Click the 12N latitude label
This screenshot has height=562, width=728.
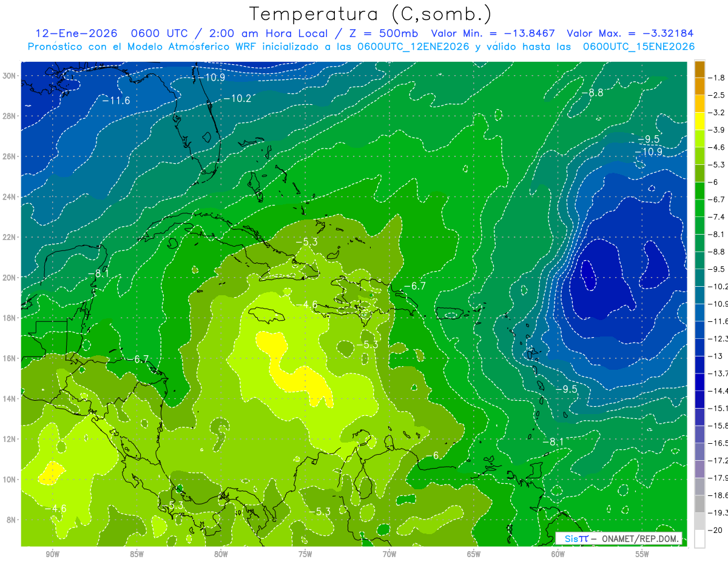click(10, 439)
